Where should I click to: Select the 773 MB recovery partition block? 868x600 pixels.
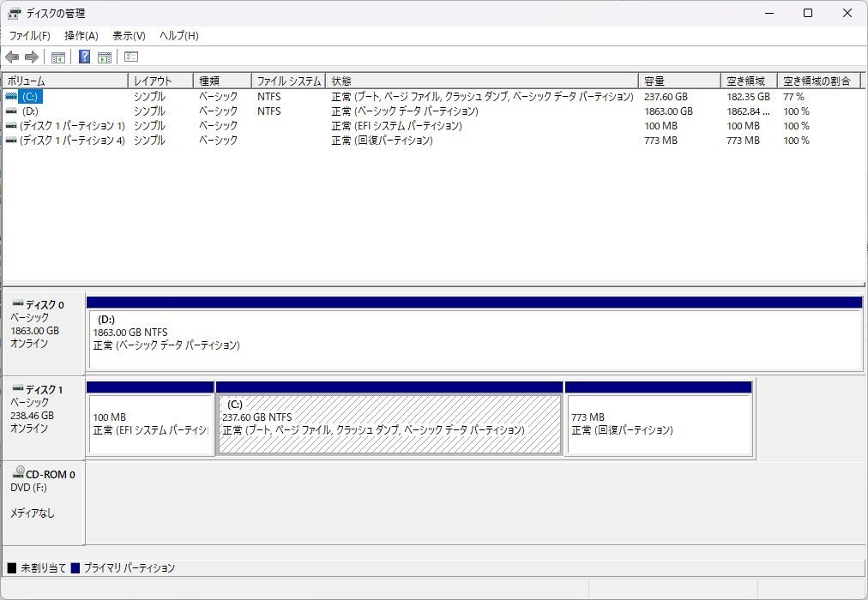click(659, 418)
